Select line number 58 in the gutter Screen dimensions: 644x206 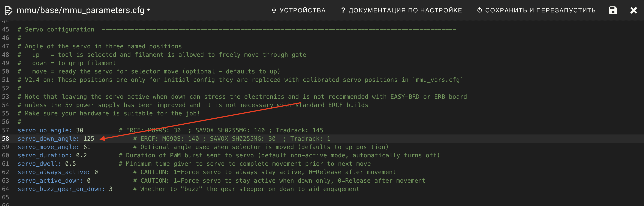tap(6, 139)
